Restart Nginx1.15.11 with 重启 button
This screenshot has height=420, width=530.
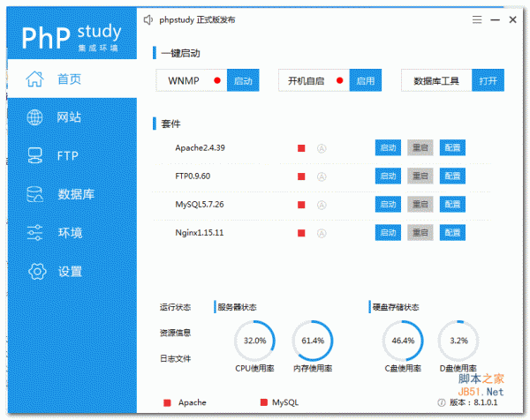420,233
